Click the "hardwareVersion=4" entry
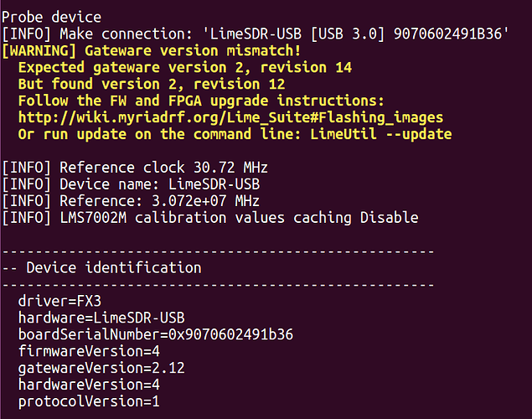 89,385
